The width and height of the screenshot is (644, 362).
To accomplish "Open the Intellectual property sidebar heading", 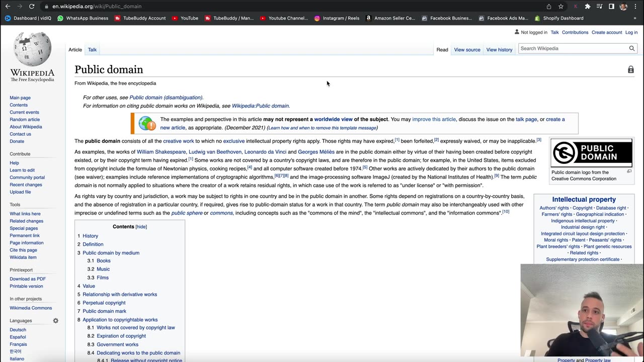I will click(584, 200).
